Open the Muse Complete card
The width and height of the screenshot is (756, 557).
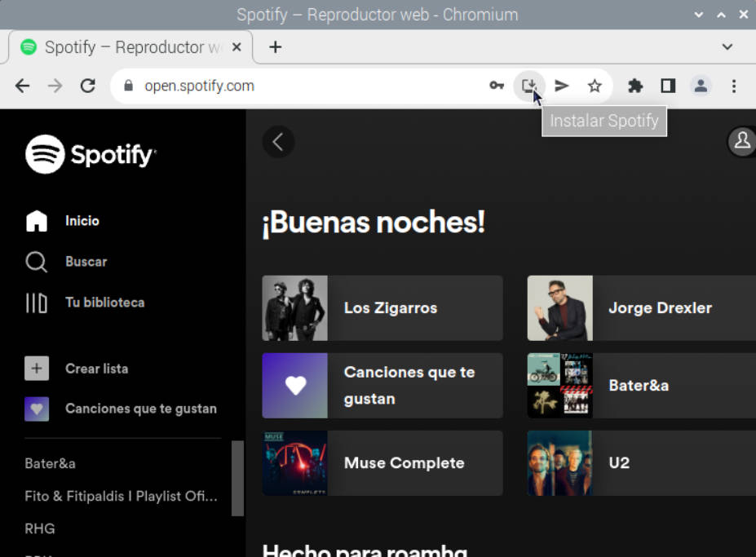(382, 463)
